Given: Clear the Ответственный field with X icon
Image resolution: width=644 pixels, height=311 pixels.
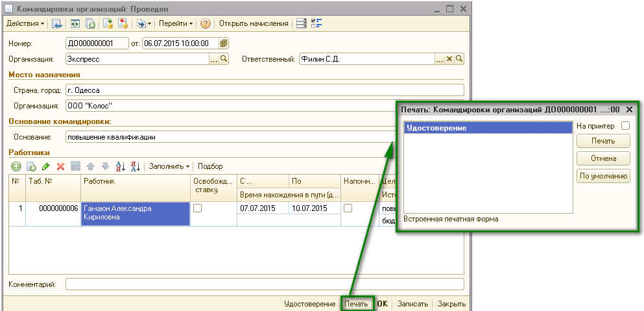Looking at the screenshot, I should 449,59.
